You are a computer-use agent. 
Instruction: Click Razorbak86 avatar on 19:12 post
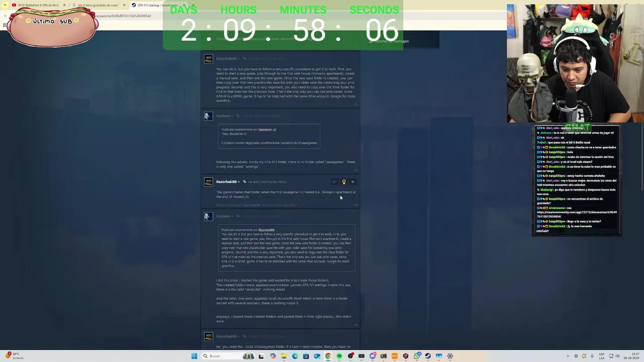pos(208,182)
